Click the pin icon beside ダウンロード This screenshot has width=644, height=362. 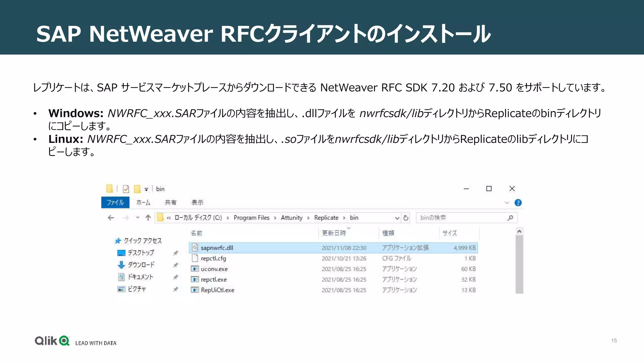(175, 265)
